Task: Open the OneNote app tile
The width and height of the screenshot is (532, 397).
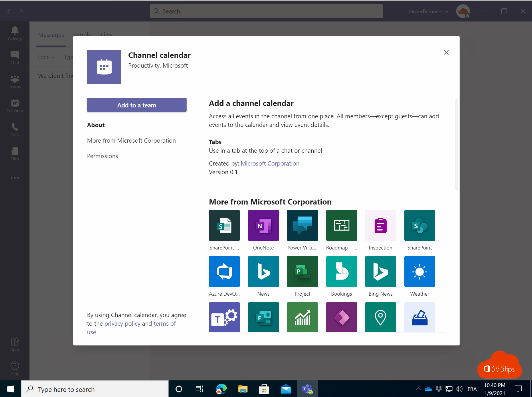Action: click(x=263, y=225)
